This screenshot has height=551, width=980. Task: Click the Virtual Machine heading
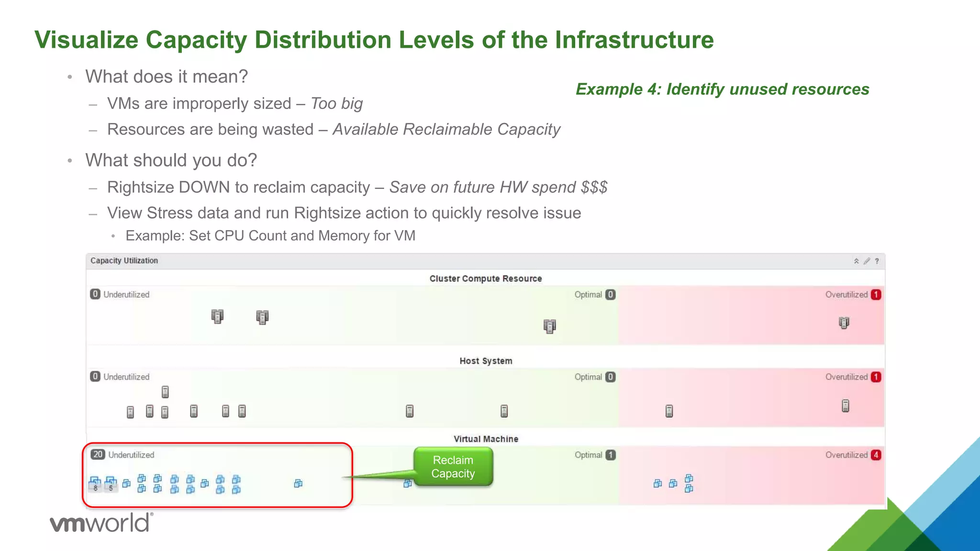[x=486, y=439]
